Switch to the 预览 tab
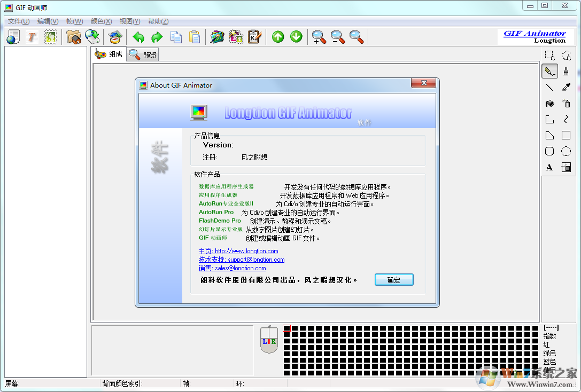Viewport: 581px width, 392px height. tap(142, 54)
